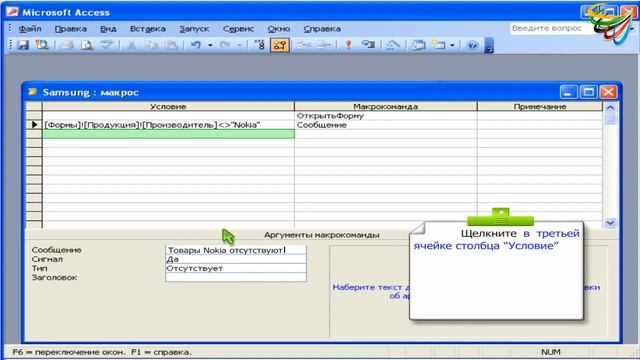Screen dimensions: 640x360
Task: Show the Database Window from toolbar
Action: tap(418, 45)
